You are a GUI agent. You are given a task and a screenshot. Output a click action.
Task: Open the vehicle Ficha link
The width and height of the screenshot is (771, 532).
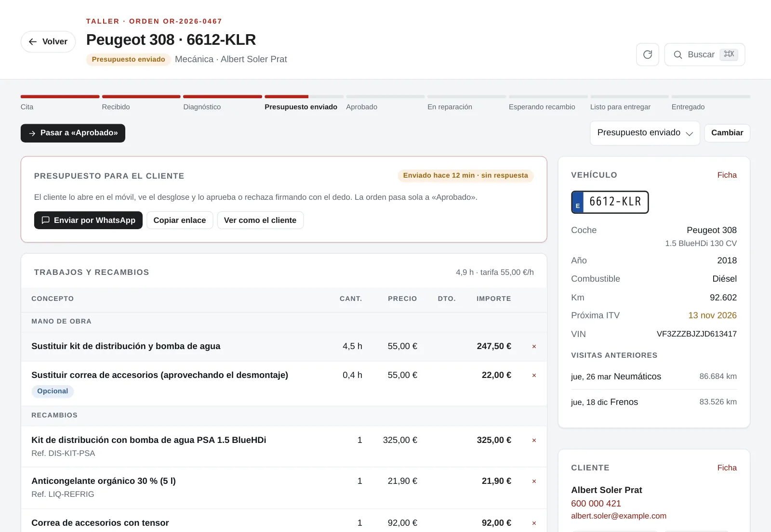727,175
